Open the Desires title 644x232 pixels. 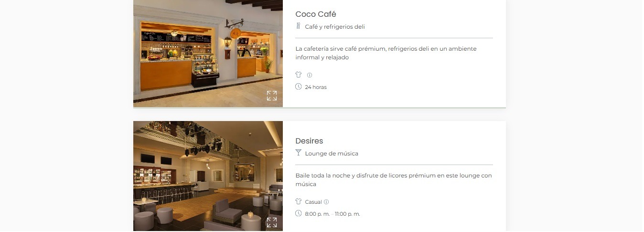point(309,141)
